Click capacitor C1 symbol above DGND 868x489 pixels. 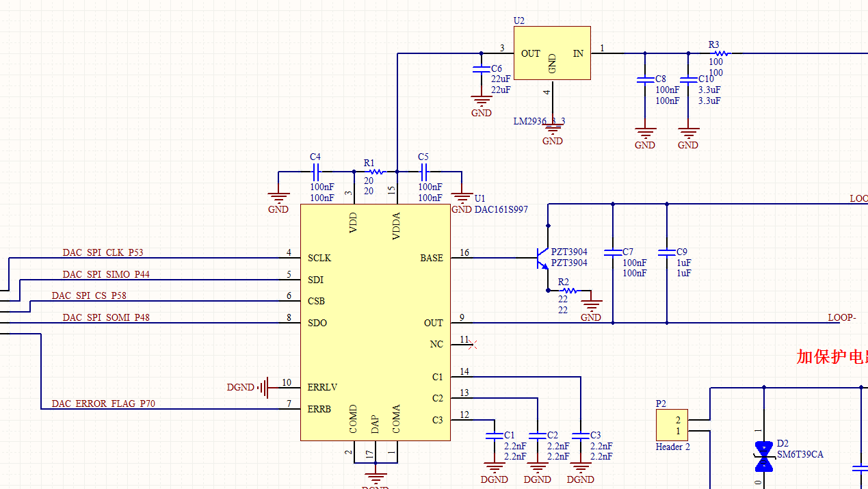click(x=494, y=436)
